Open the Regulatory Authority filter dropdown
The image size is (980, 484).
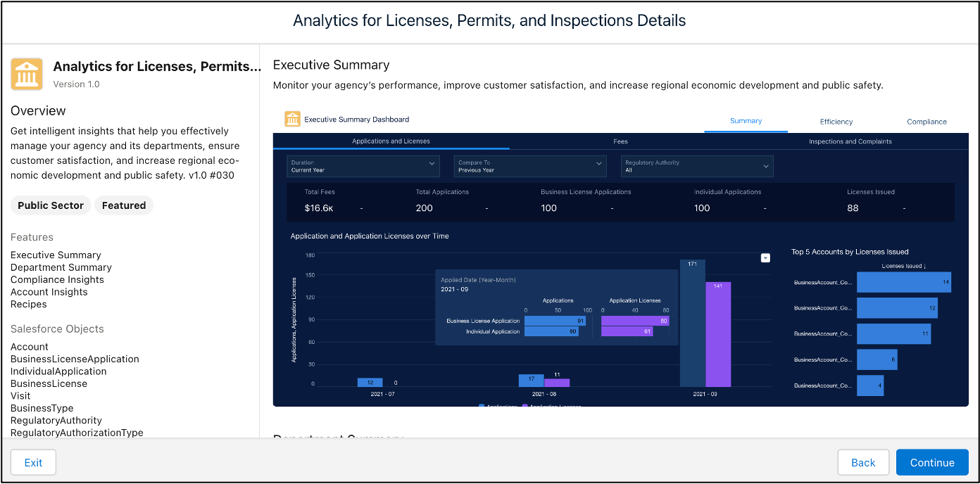tap(696, 166)
